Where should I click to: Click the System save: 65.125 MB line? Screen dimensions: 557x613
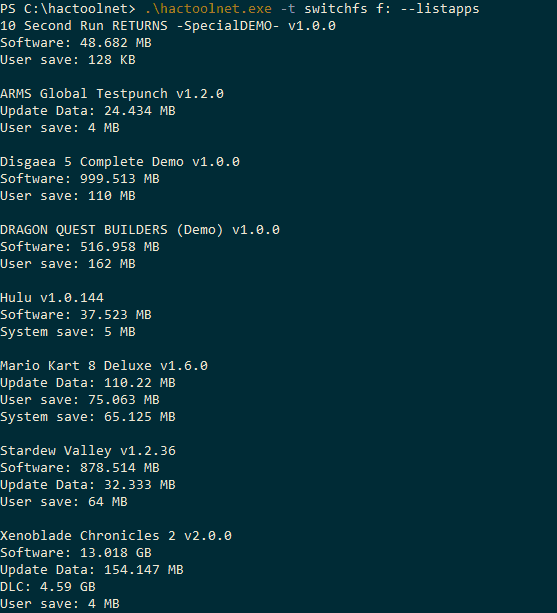click(88, 417)
